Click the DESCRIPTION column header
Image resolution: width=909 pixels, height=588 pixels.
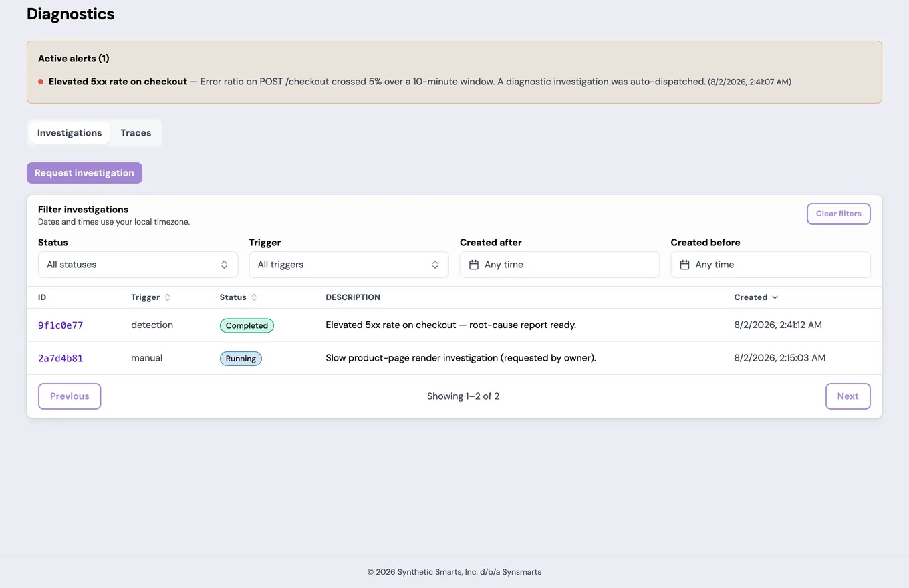[x=353, y=297]
